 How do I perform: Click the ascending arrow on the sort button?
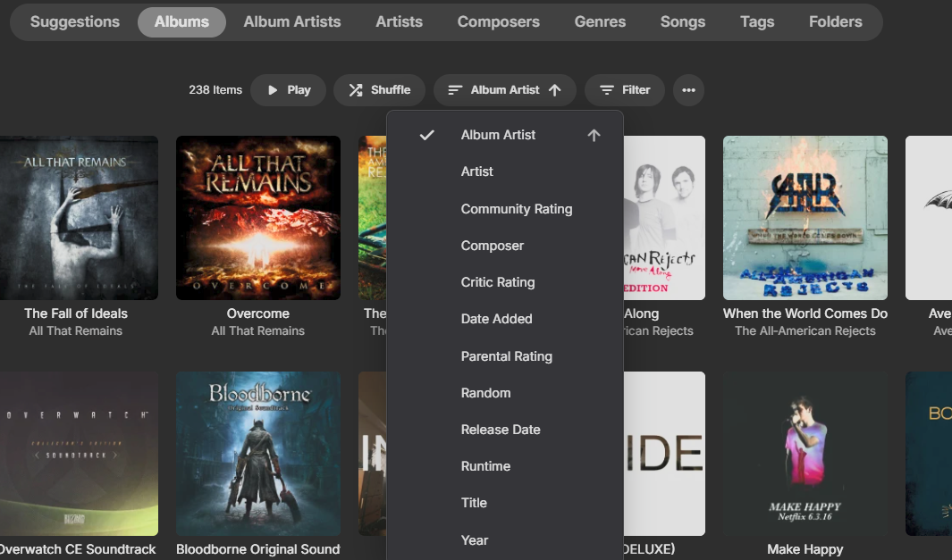tap(554, 90)
